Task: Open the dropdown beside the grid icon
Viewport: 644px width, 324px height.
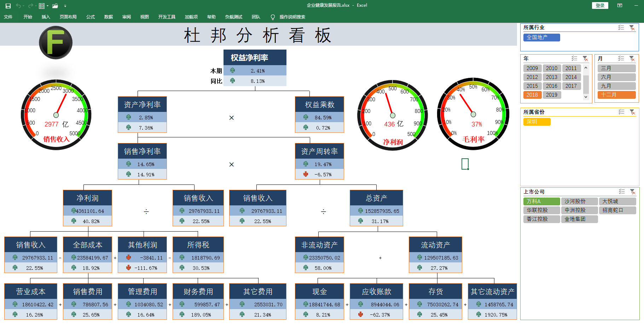Action: coord(47,6)
